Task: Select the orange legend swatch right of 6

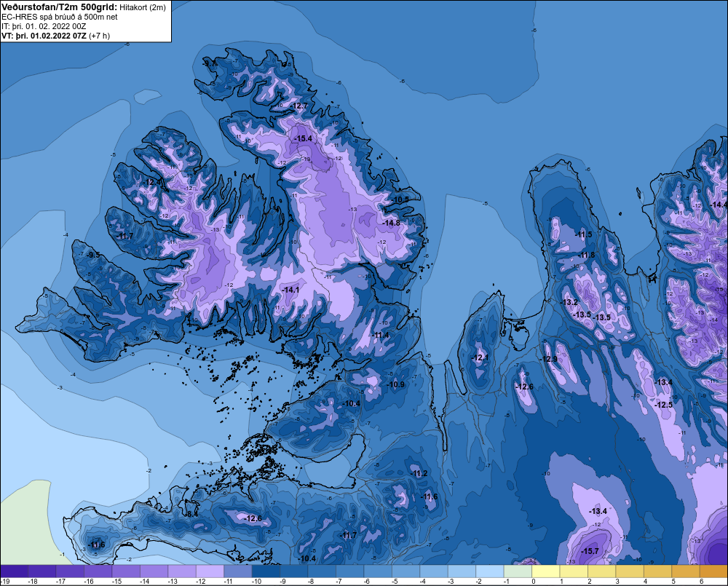Action: point(714,571)
